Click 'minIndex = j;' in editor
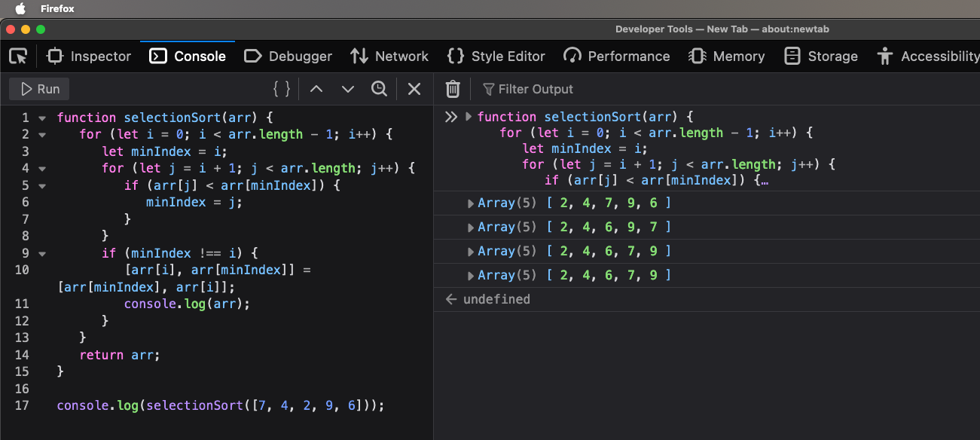The height and width of the screenshot is (440, 980). 194,202
